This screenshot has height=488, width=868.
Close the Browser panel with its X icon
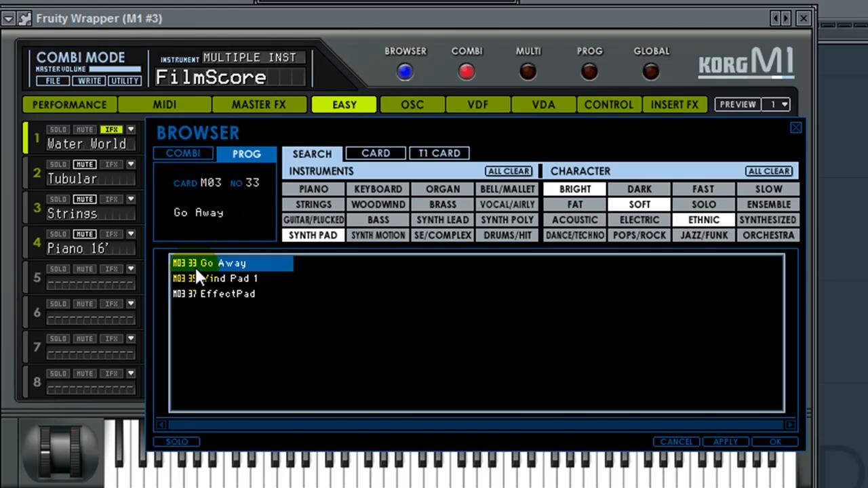point(796,127)
